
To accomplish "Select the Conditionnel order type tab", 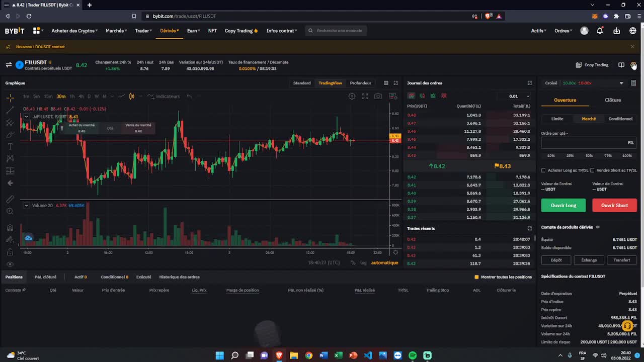I will click(620, 119).
